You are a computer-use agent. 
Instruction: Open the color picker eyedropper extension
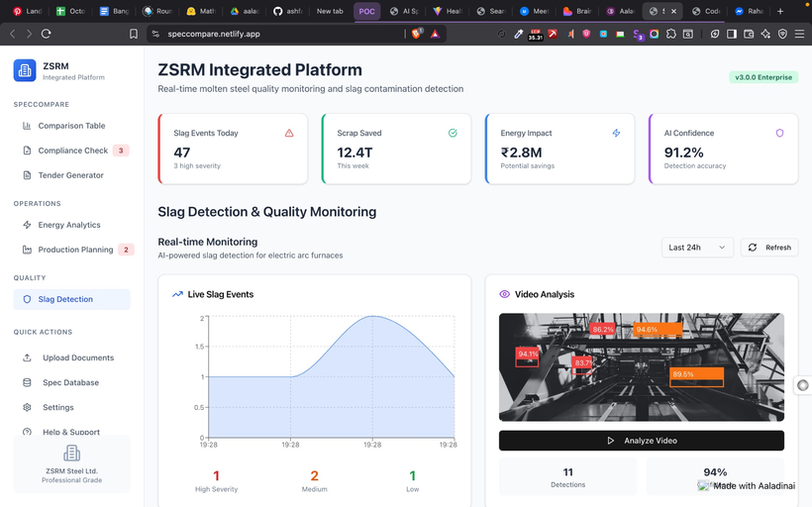tap(518, 35)
